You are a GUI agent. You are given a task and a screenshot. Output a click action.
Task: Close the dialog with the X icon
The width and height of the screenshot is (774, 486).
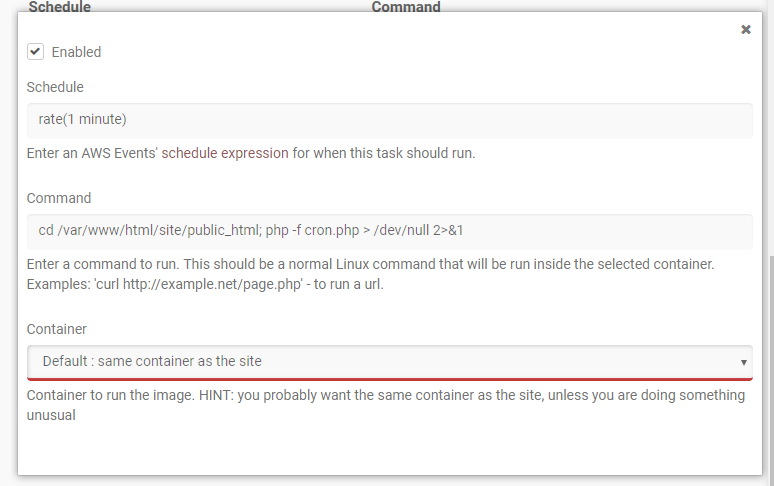746,30
